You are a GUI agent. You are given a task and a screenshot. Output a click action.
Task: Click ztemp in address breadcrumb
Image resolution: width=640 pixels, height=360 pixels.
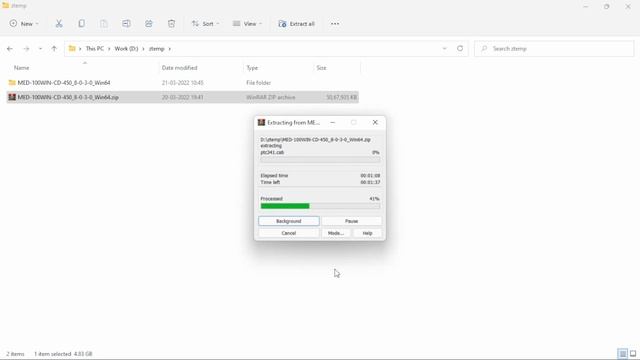[157, 49]
